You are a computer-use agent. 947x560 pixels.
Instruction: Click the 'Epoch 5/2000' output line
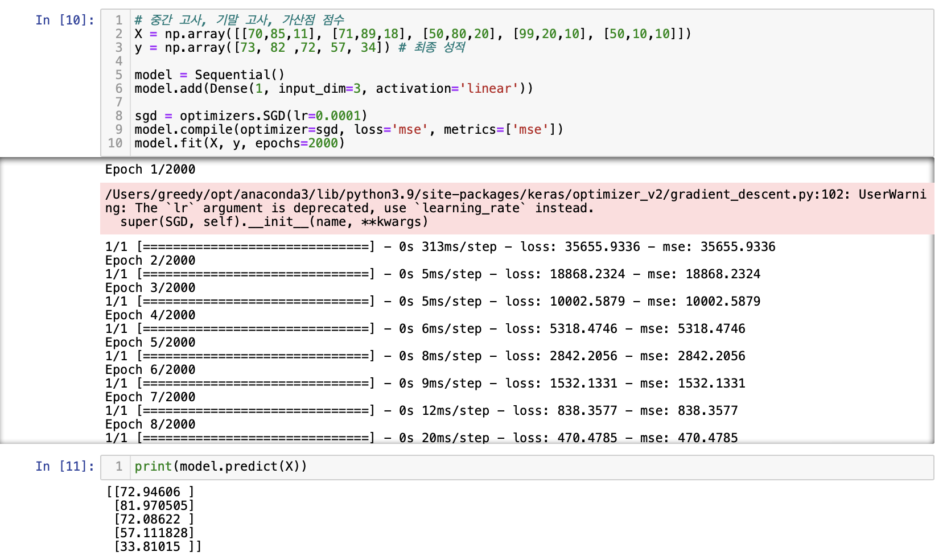(150, 343)
